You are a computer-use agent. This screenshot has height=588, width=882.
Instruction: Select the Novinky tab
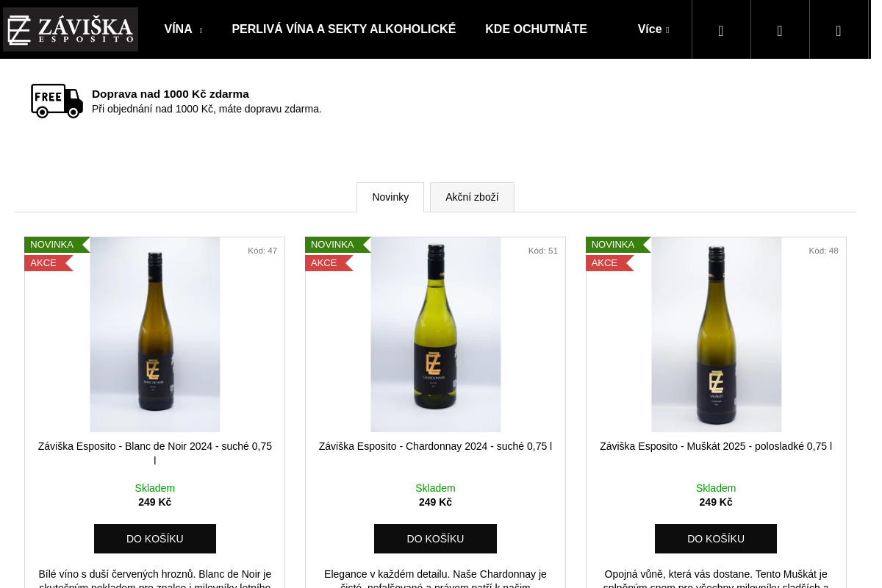[x=390, y=197]
